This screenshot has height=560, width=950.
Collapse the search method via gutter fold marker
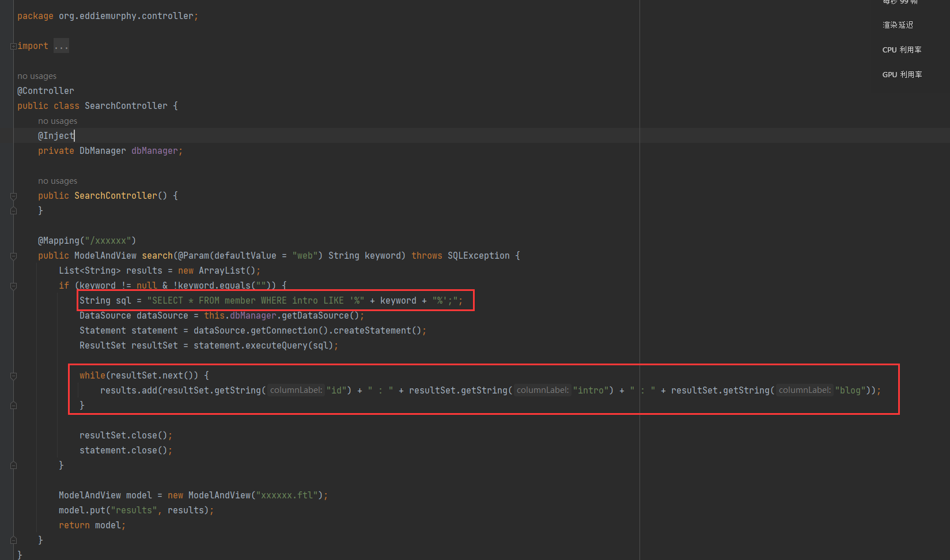(13, 256)
